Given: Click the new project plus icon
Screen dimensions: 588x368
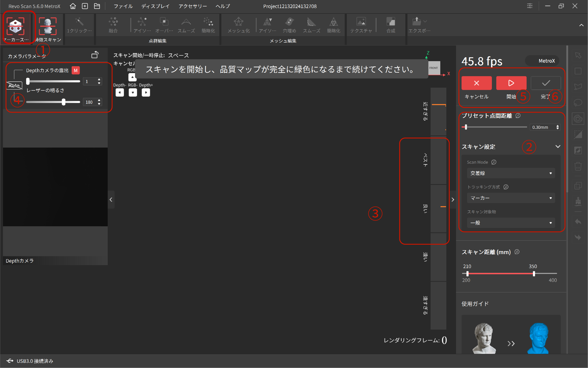Looking at the screenshot, I should 85,6.
